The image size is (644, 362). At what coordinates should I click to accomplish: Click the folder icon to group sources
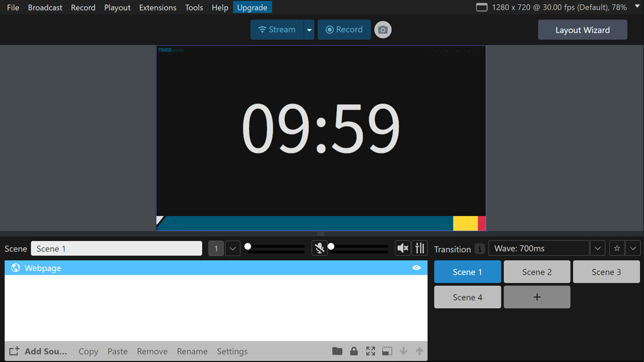[x=337, y=351]
